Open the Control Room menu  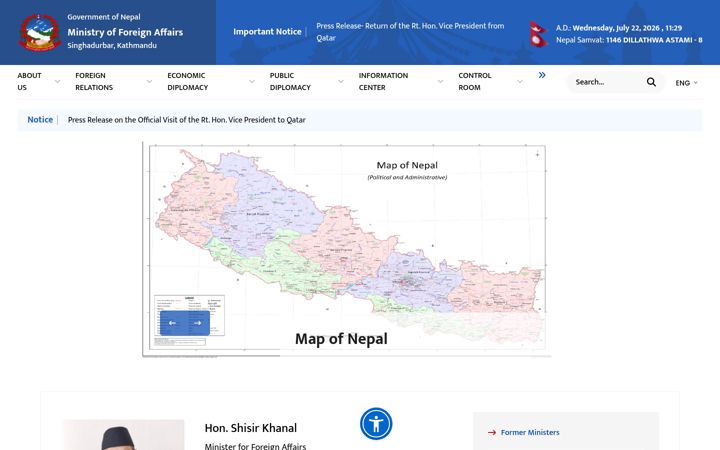click(x=475, y=81)
